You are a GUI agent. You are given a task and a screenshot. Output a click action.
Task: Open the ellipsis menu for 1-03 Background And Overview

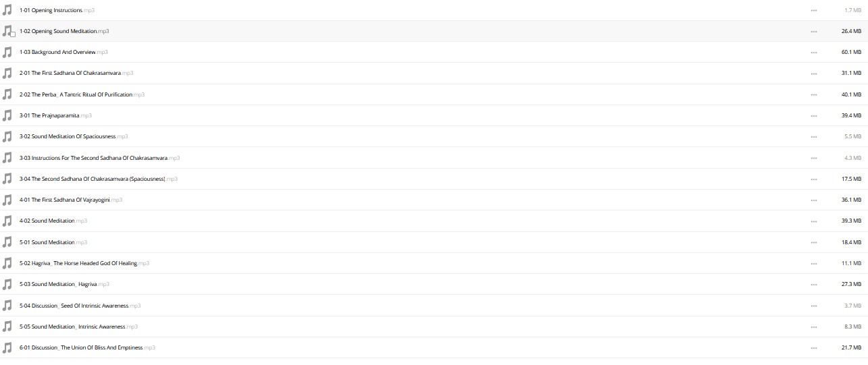[813, 52]
